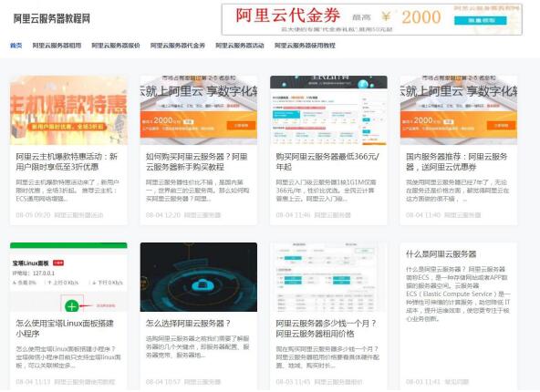Click category tag beside 08-04 11:13
The image size is (540, 392).
[85, 382]
